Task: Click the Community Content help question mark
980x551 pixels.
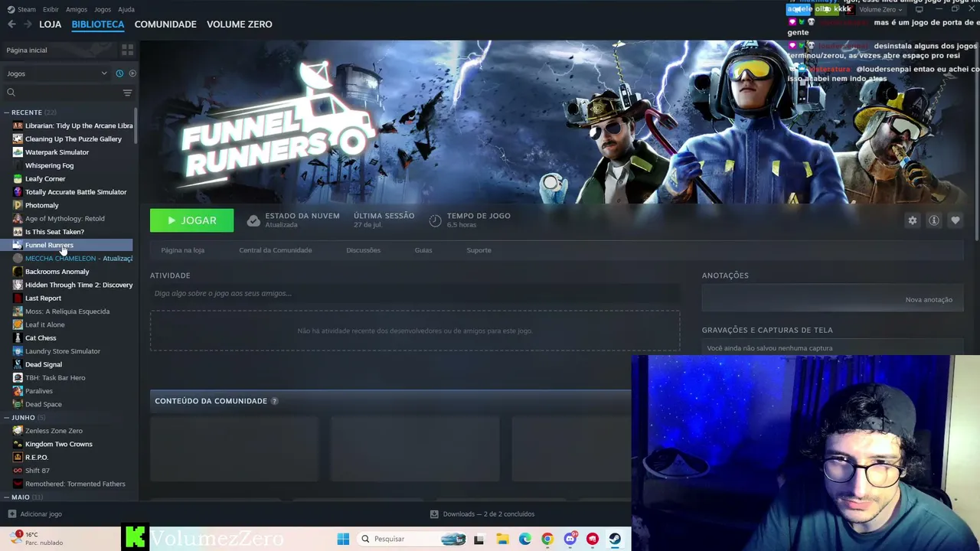Action: click(274, 401)
